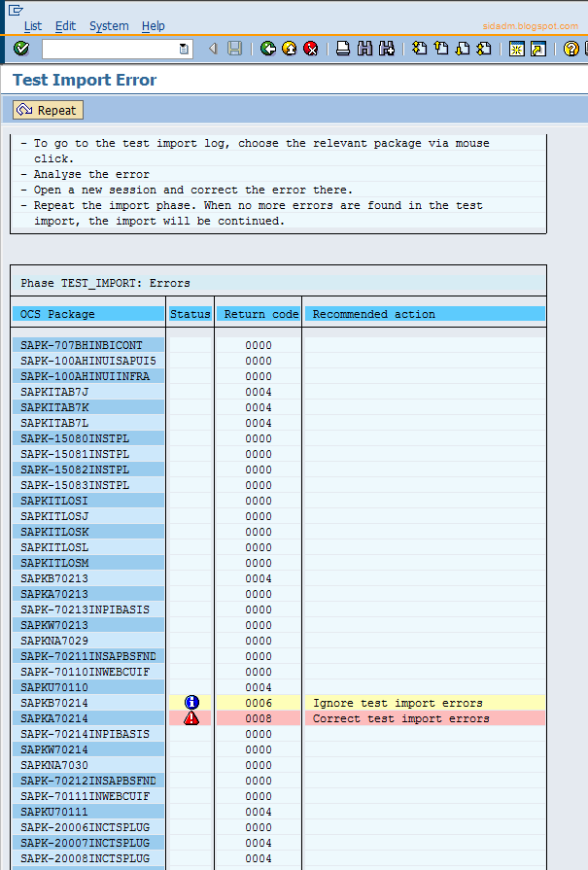Select the Status column header
The height and width of the screenshot is (870, 588).
click(190, 314)
